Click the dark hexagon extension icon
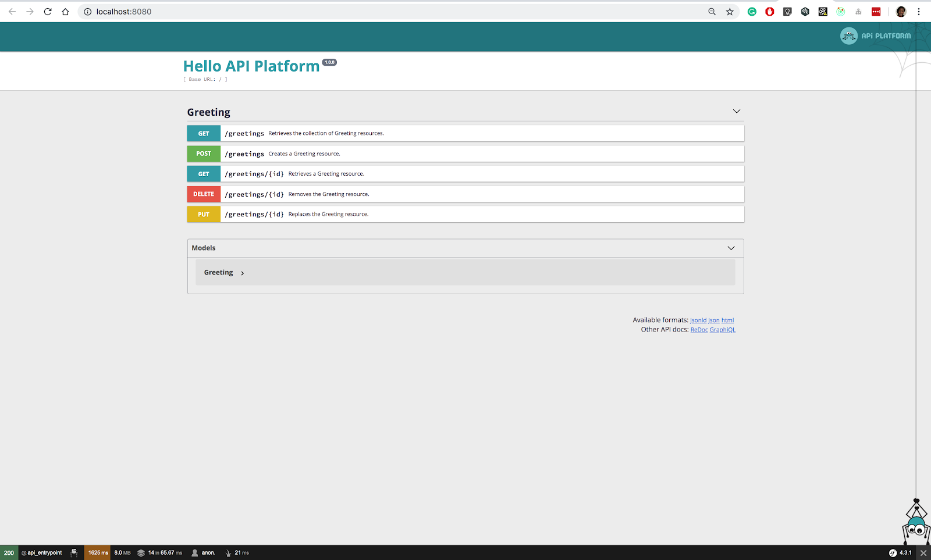 [805, 12]
